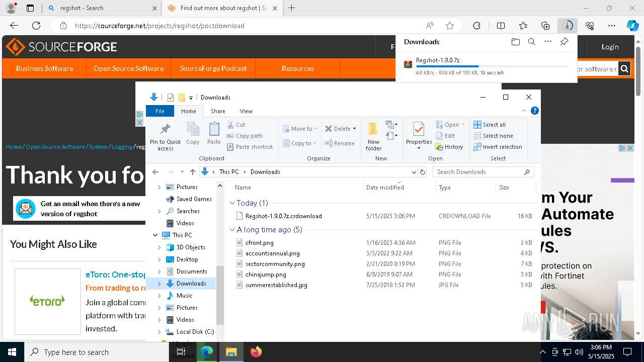Open Windows Start menu

[x=12, y=352]
